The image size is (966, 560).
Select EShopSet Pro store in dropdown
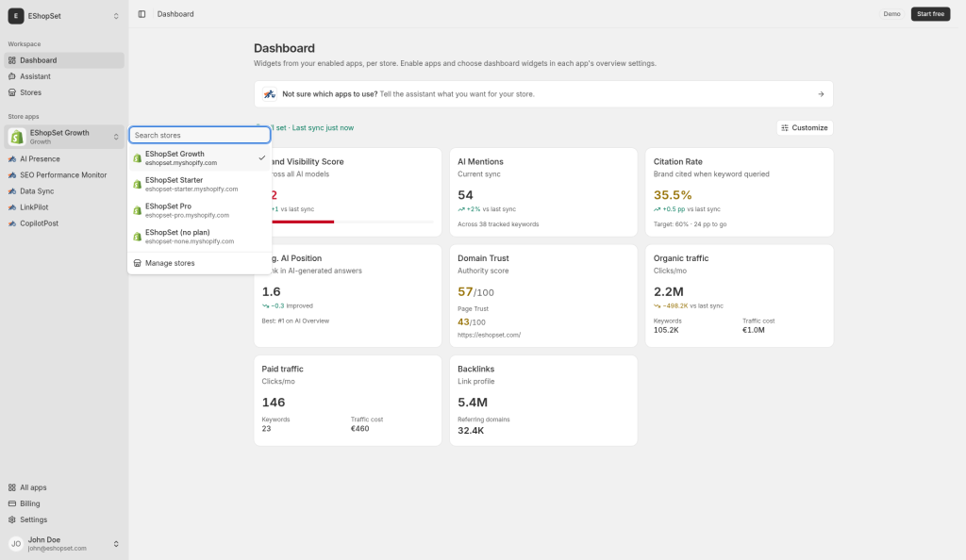point(200,210)
